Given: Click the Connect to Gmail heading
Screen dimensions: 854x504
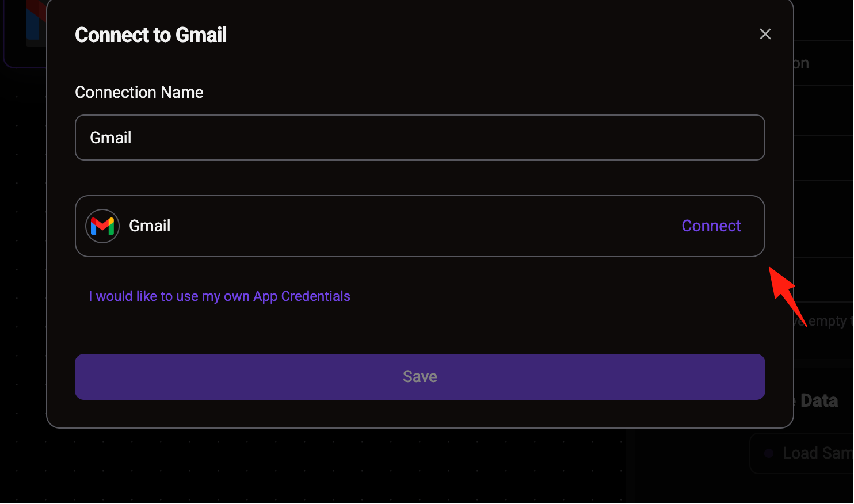Looking at the screenshot, I should (151, 35).
